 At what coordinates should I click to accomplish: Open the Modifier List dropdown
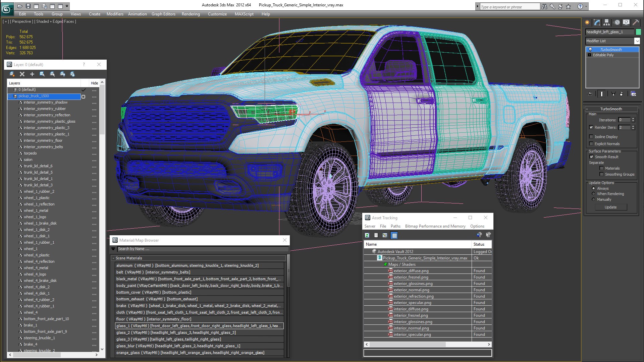click(x=637, y=41)
